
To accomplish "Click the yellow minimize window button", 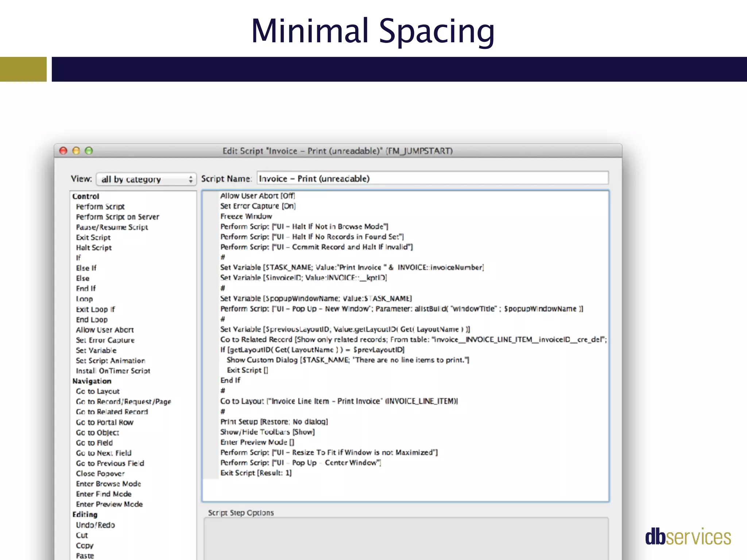I will [76, 151].
